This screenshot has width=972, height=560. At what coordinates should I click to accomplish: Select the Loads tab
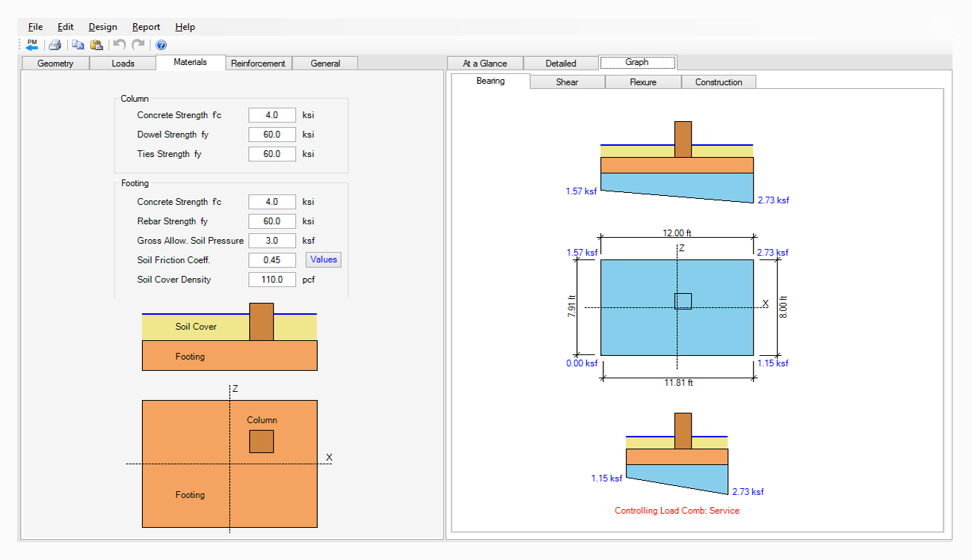123,64
